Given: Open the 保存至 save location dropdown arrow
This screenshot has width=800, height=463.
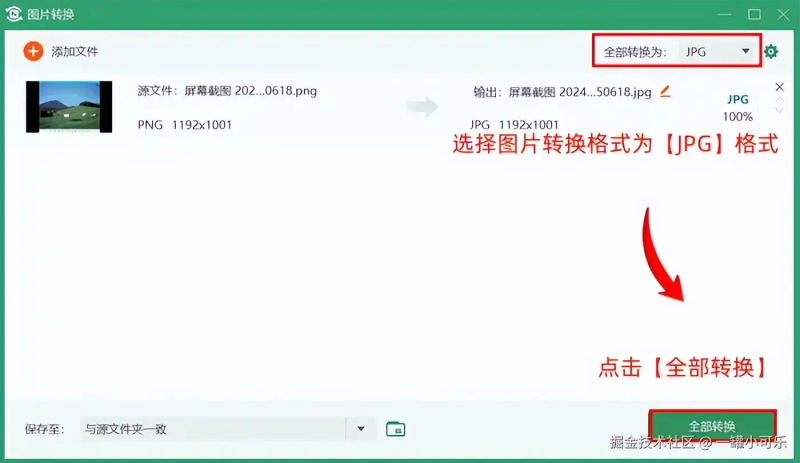Looking at the screenshot, I should [361, 429].
